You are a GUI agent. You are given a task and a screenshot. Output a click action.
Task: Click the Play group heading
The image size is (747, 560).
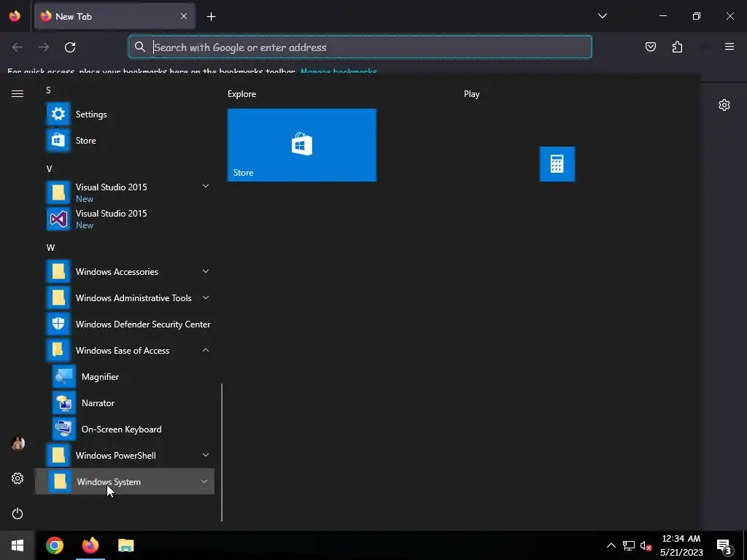(x=472, y=94)
